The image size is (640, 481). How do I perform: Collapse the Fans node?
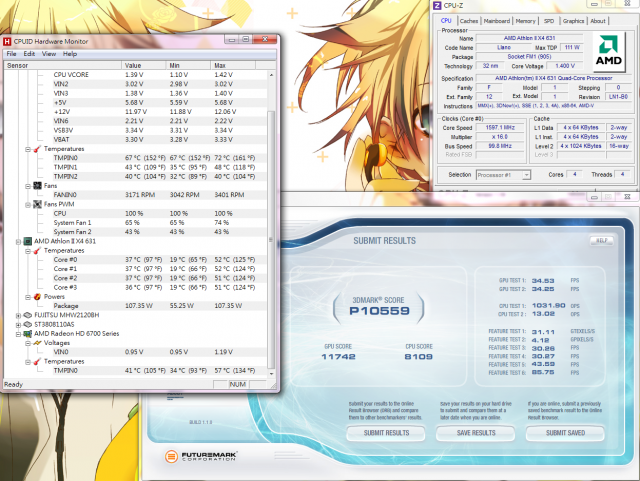[x=28, y=186]
